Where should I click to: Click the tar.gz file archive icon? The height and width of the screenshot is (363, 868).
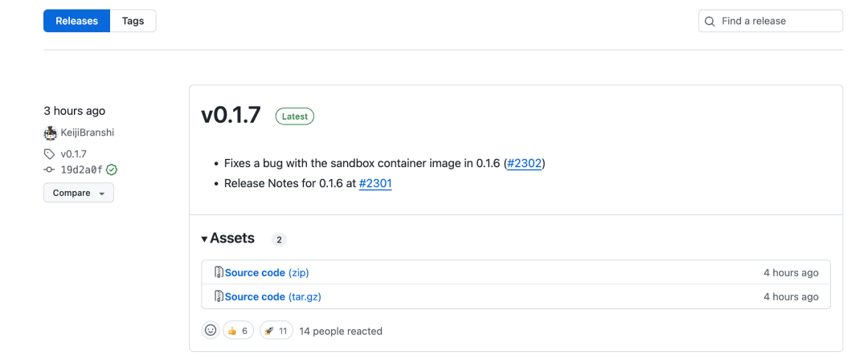(219, 296)
